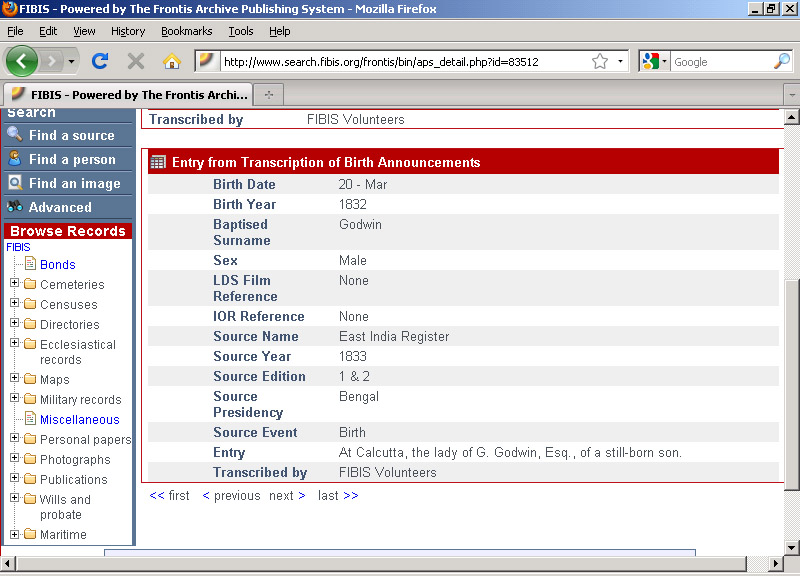Click the Find a person icon

coord(14,158)
